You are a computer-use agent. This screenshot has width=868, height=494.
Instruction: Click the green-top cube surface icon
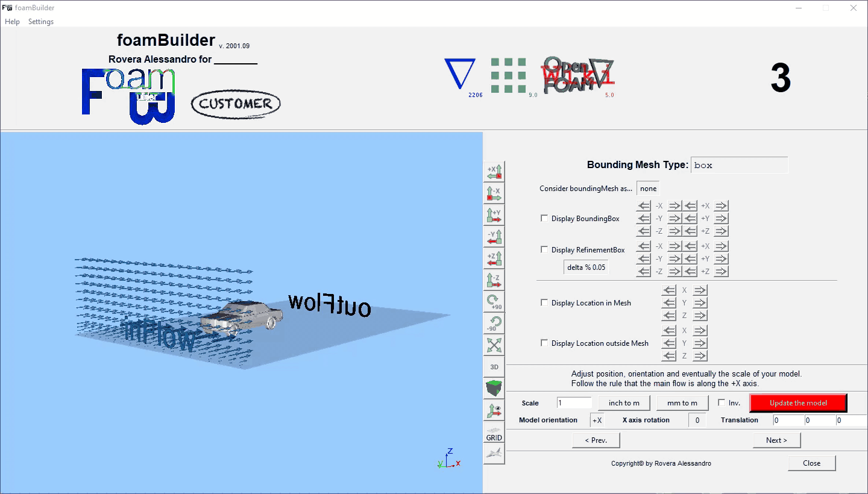click(x=494, y=388)
